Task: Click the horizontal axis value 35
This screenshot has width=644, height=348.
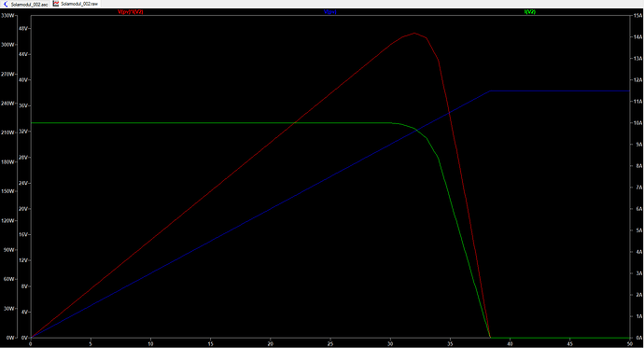Action: (450, 344)
